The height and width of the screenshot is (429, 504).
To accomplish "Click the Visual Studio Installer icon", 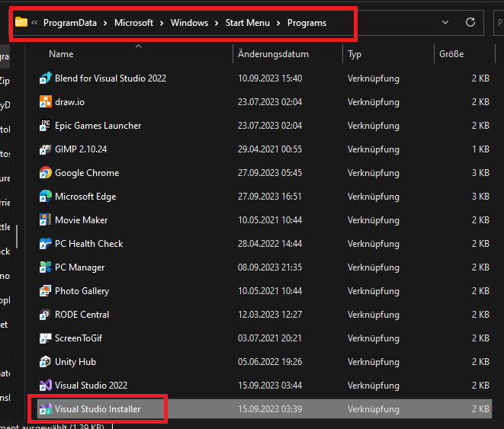I will tap(45, 408).
